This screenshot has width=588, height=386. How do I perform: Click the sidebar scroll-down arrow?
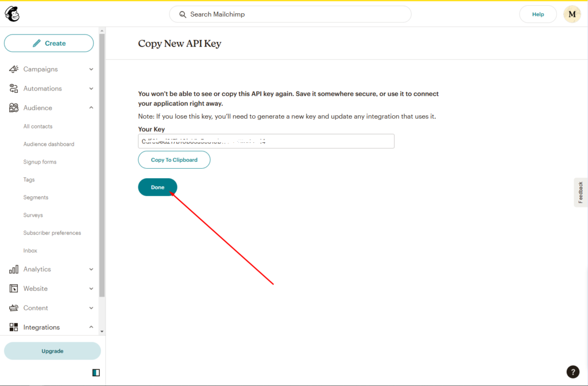102,332
